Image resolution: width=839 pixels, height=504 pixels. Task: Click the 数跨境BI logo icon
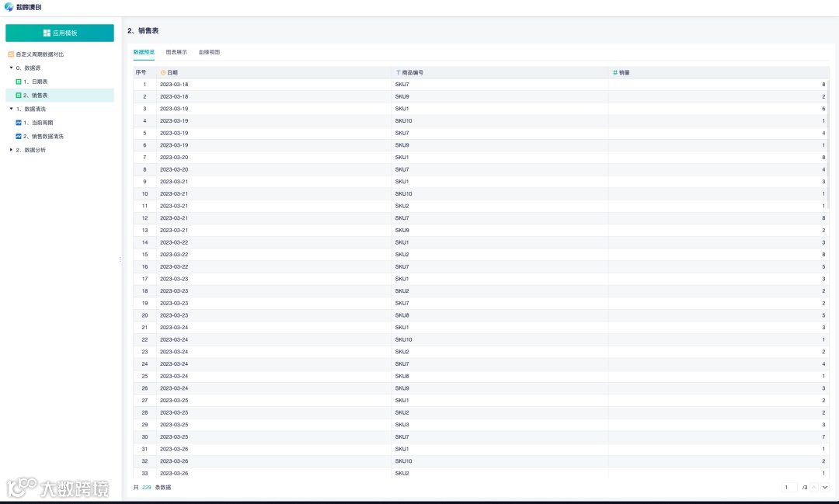9,7
